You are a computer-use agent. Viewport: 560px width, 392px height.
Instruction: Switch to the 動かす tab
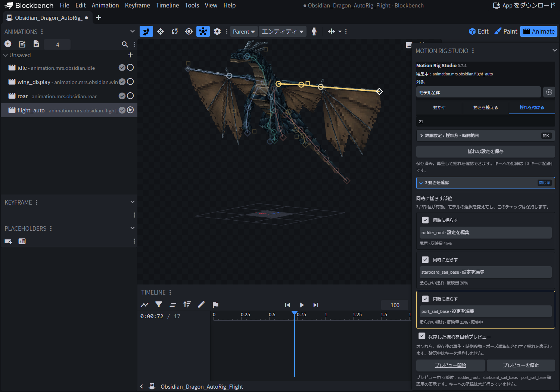[439, 108]
